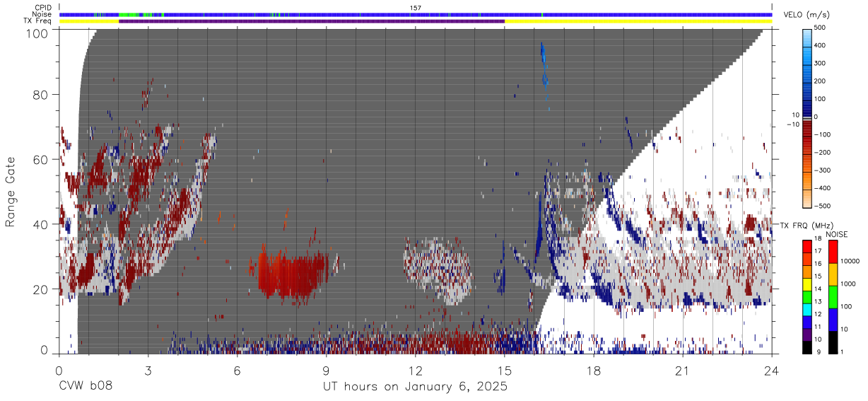The height and width of the screenshot is (401, 868).
Task: Click the x-axis hour label 24
Action: pyautogui.click(x=771, y=370)
